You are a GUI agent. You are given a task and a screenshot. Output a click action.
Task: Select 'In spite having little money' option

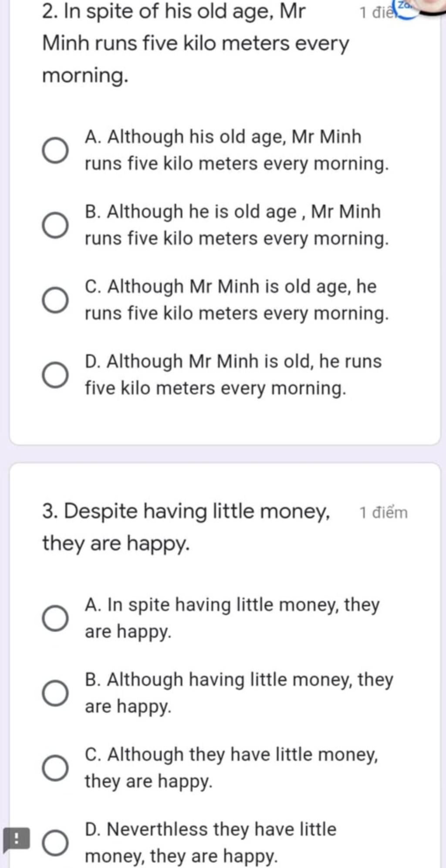click(x=55, y=618)
